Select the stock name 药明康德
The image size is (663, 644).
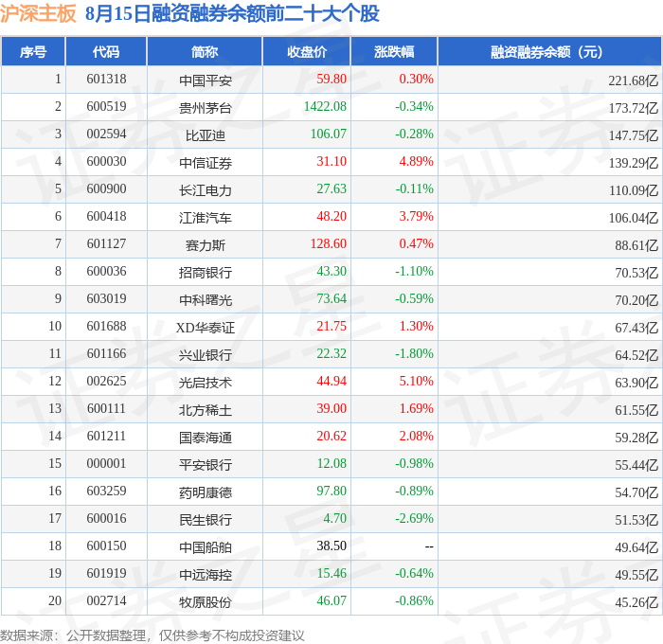206,492
